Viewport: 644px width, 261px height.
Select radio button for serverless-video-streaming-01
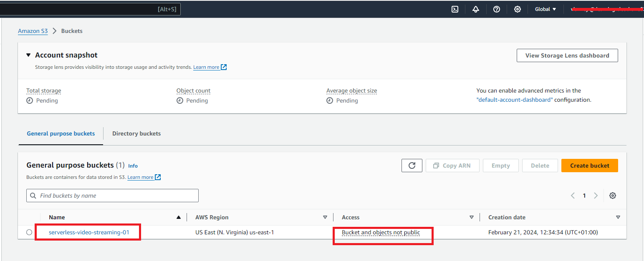pos(29,232)
